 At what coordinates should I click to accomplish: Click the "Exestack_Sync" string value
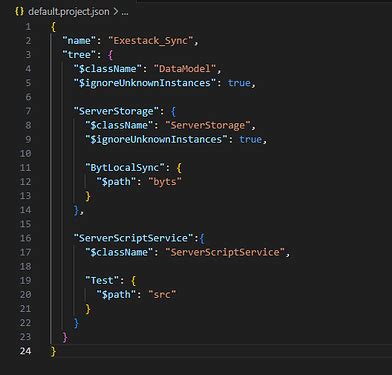pos(150,41)
